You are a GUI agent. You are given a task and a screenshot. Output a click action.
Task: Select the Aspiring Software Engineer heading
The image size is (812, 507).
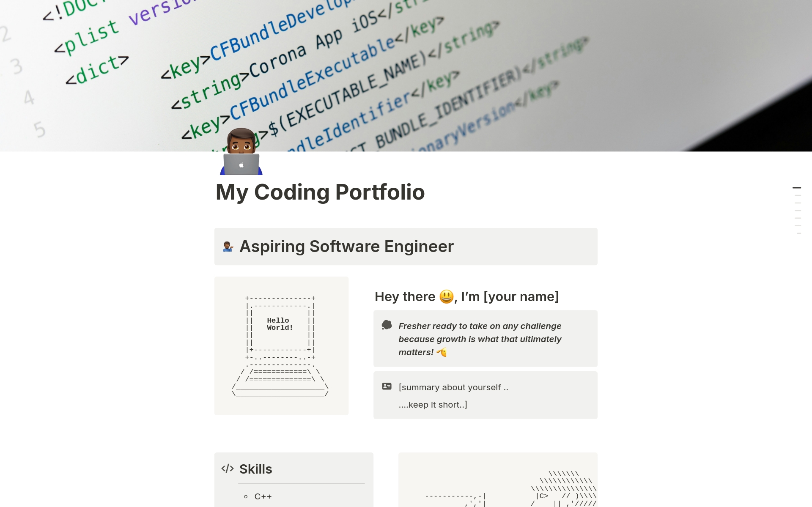(x=346, y=246)
